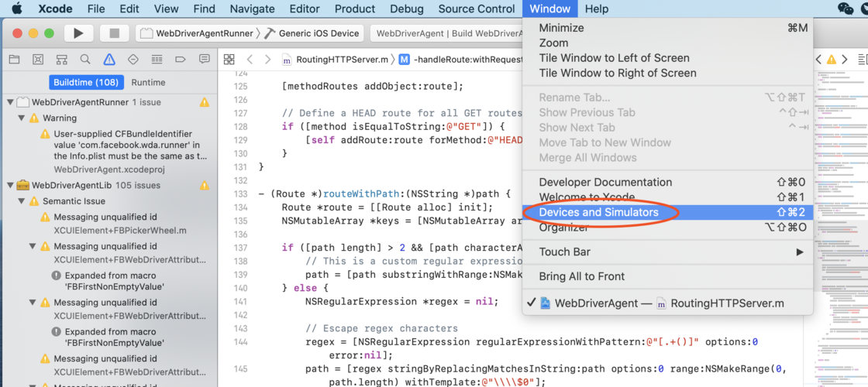Open the File menu
868x387 pixels.
point(96,9)
